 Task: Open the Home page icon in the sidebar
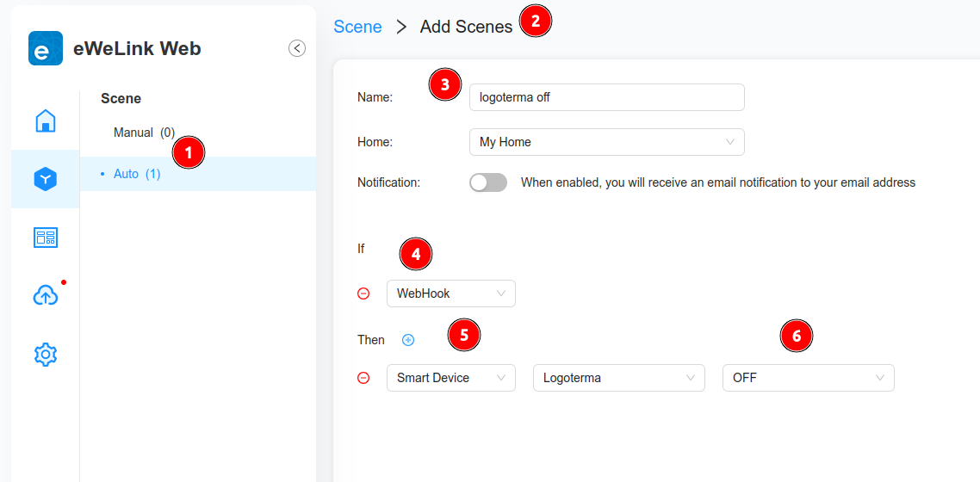pos(46,120)
